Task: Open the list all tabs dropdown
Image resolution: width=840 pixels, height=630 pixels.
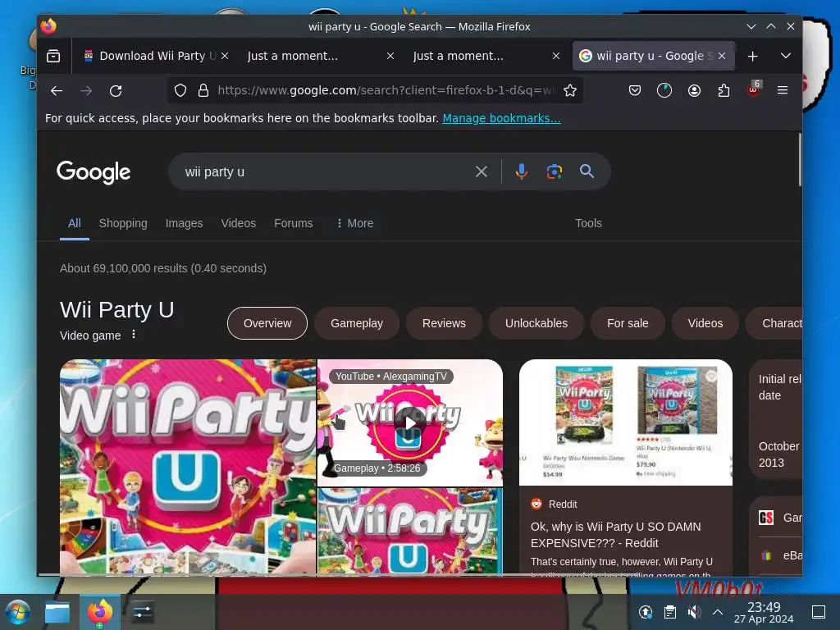Action: point(785,56)
